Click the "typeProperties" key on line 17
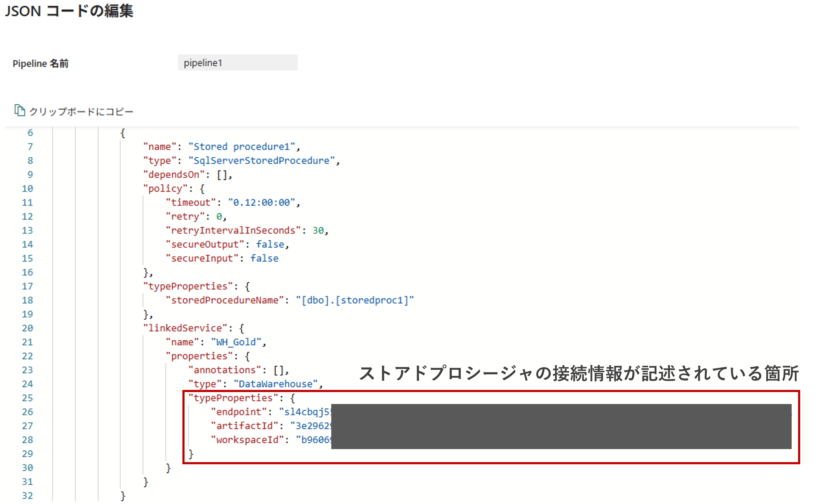The image size is (837, 504). (188, 287)
